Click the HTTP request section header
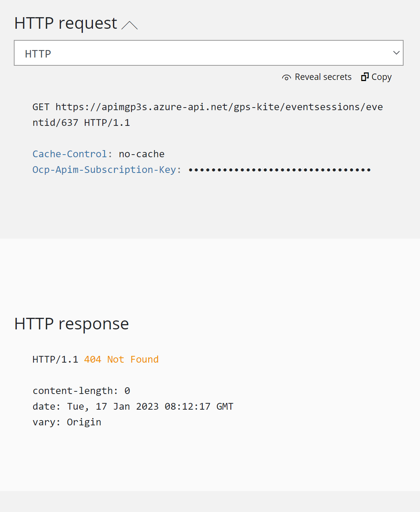 point(65,23)
